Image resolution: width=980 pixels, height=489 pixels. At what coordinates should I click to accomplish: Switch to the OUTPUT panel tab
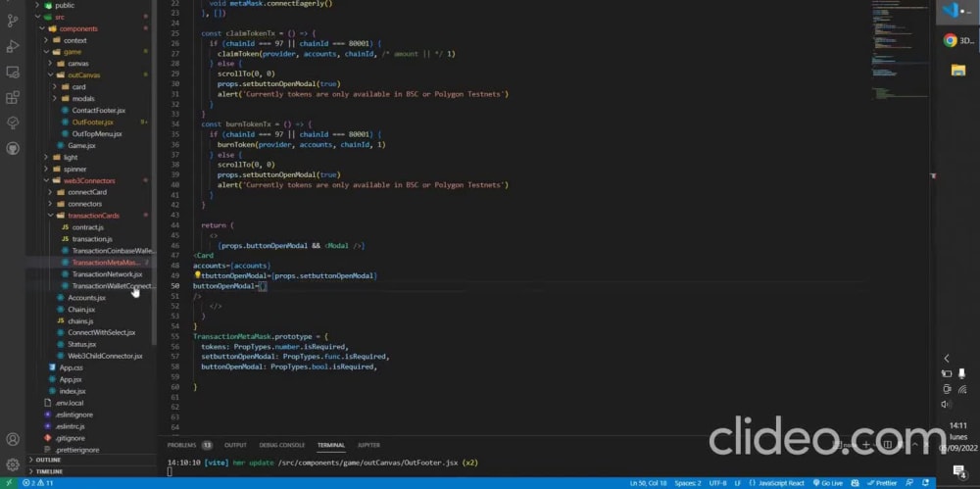point(235,445)
